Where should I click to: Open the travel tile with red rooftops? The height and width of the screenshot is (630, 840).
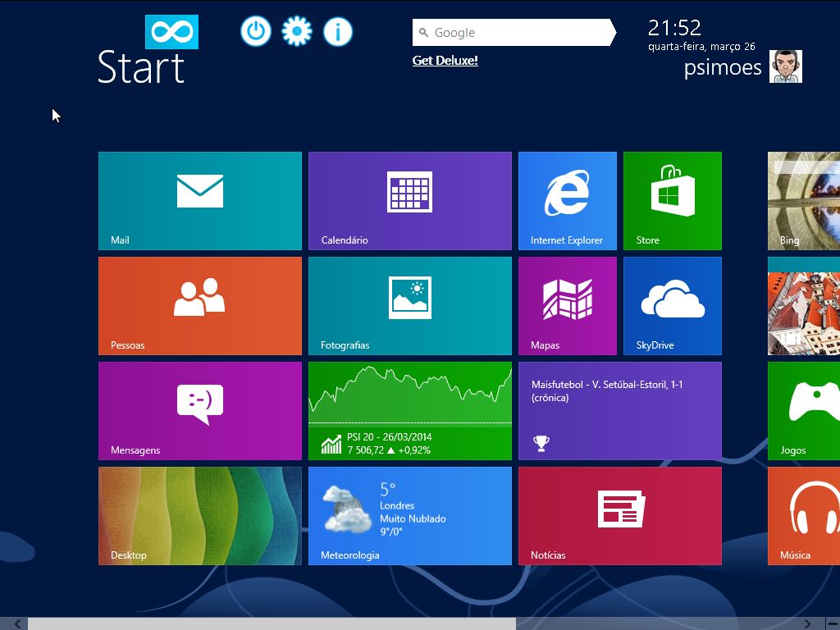[x=804, y=306]
